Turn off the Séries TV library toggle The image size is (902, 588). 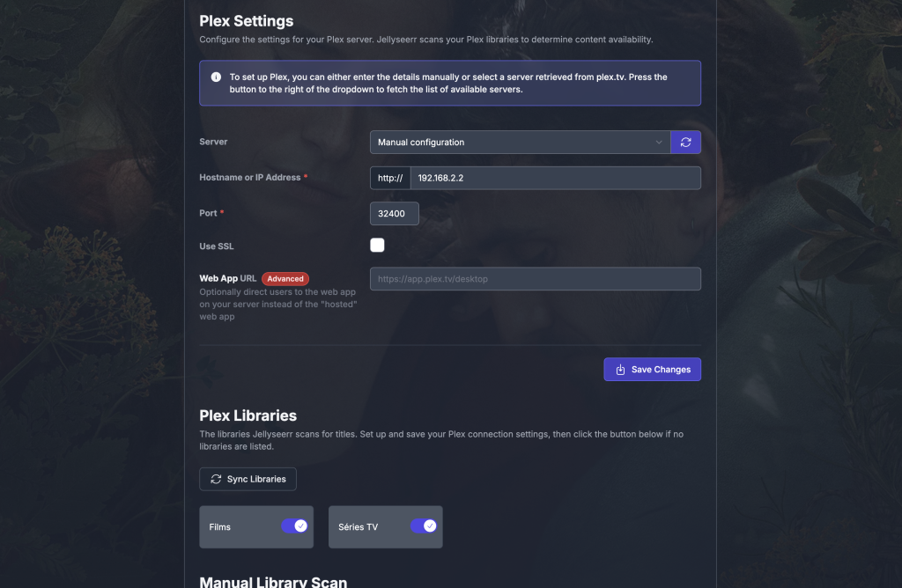click(x=424, y=526)
